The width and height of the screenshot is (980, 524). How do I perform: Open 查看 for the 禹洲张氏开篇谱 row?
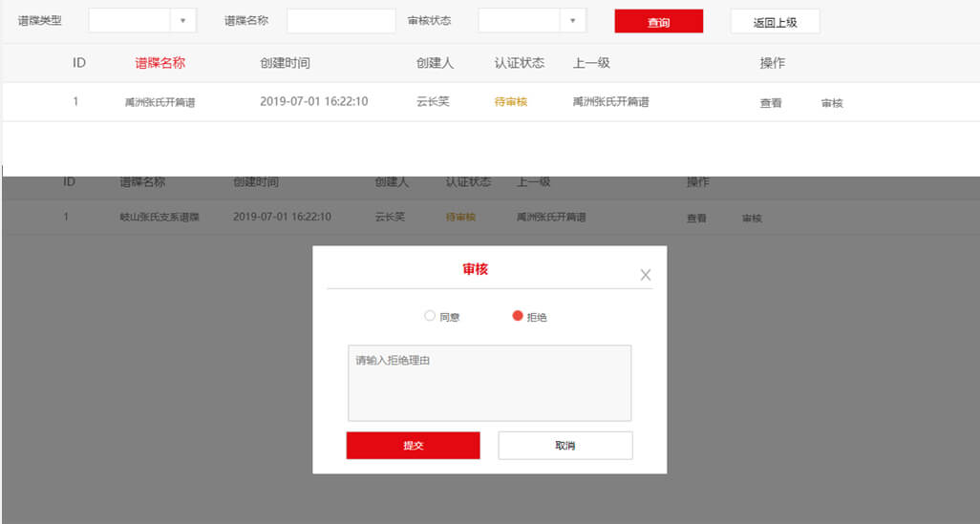[x=771, y=103]
